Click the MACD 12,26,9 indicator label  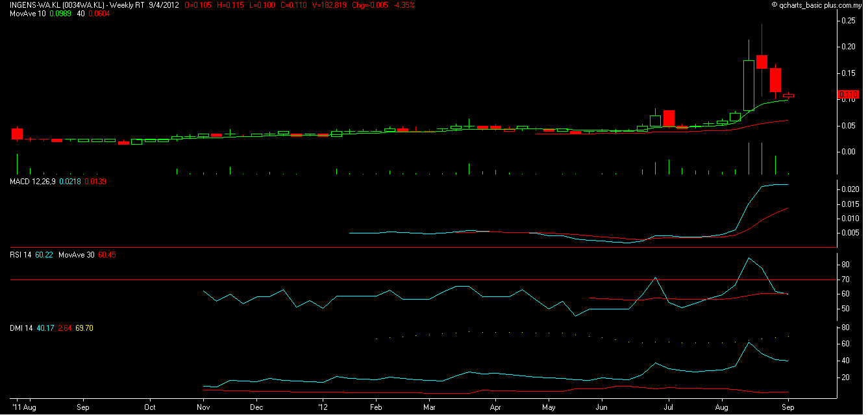tap(32, 182)
